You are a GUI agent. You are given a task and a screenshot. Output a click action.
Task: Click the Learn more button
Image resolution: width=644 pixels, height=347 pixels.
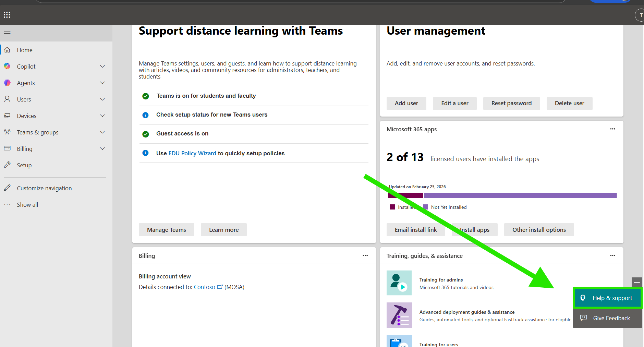click(x=224, y=230)
